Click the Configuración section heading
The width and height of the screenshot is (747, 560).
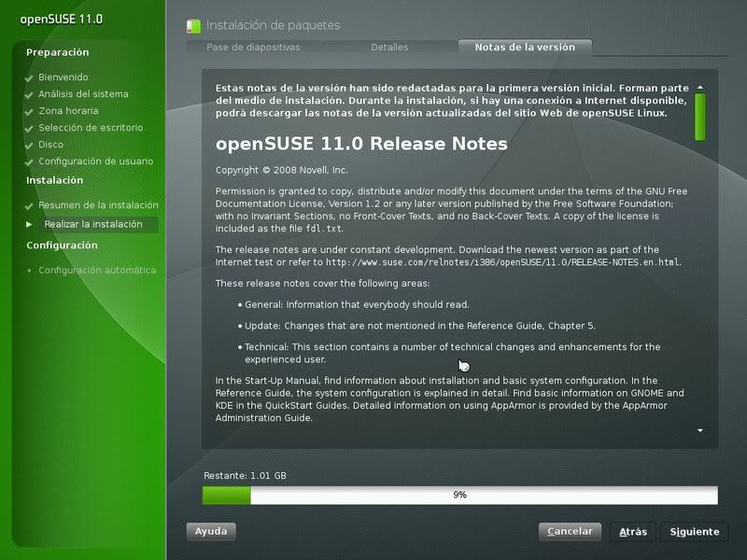[x=62, y=245]
